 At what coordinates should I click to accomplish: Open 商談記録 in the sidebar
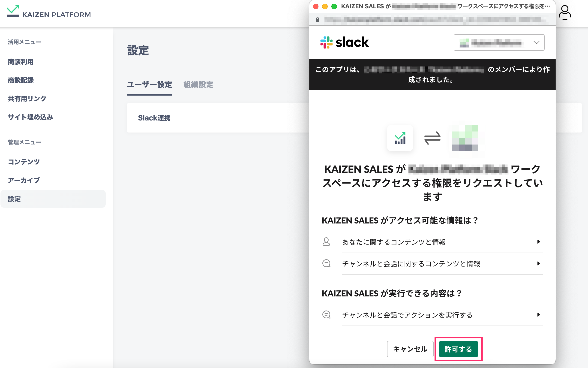(x=21, y=80)
